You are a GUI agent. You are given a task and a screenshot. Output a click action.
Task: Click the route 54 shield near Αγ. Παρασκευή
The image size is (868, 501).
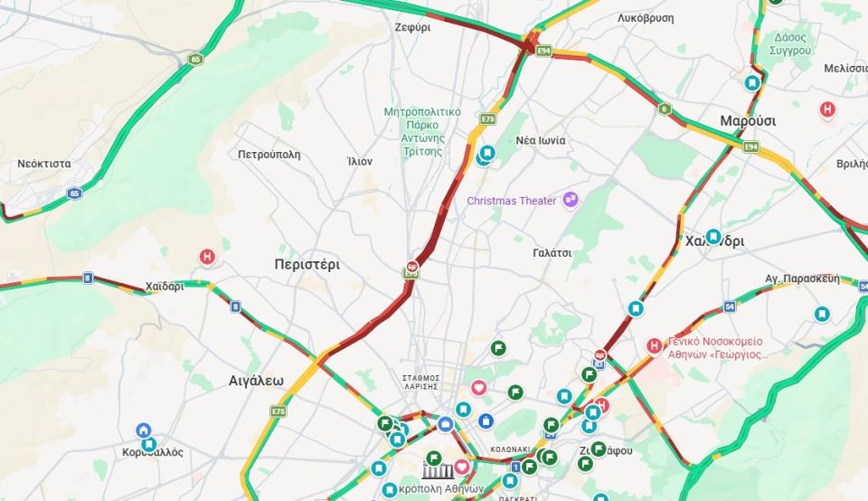pos(730,307)
